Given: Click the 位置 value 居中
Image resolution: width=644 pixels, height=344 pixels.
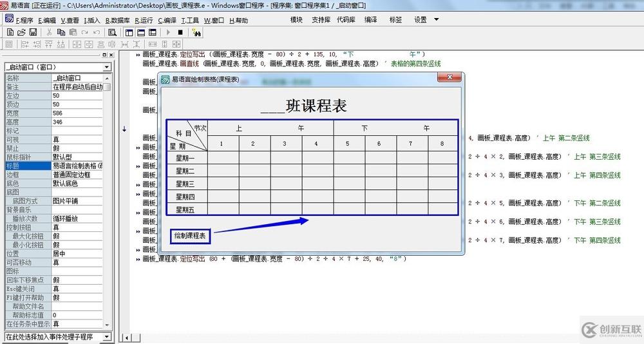Looking at the screenshot, I should pos(77,254).
